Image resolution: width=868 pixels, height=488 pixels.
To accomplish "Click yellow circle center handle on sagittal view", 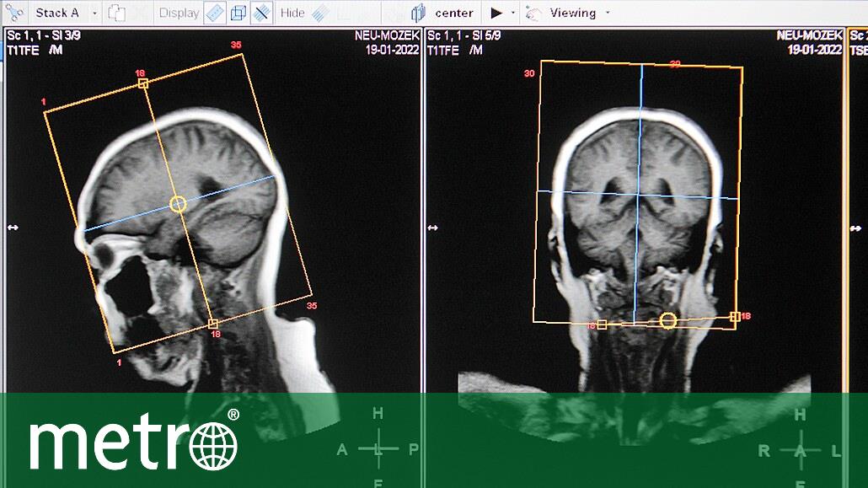I will pyautogui.click(x=178, y=203).
